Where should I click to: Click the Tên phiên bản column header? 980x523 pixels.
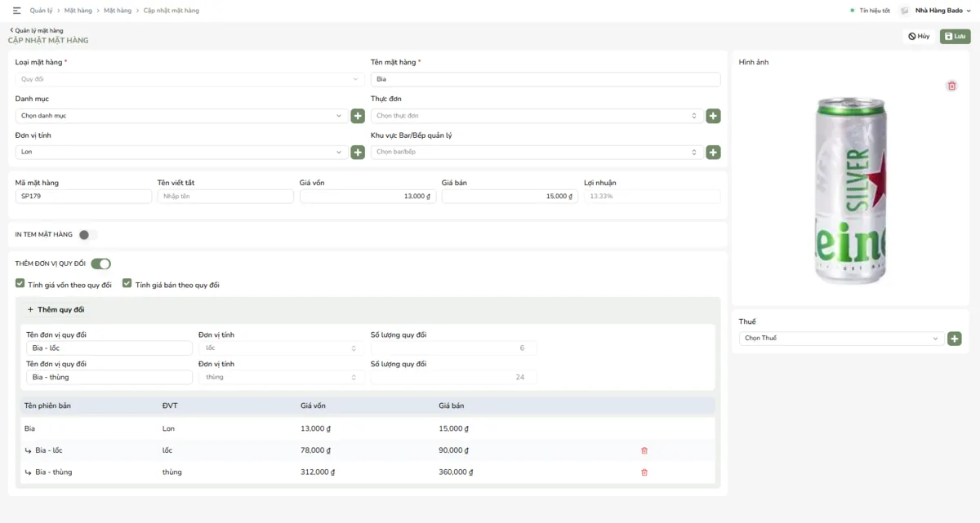47,406
